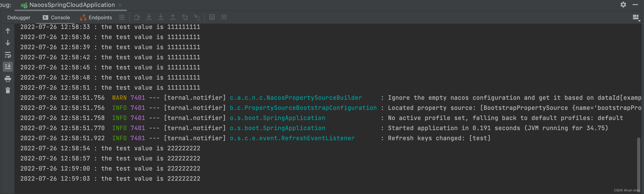Screen dimensions: 644x194
Task: Click Run to Cursor icon
Action: pos(197,17)
